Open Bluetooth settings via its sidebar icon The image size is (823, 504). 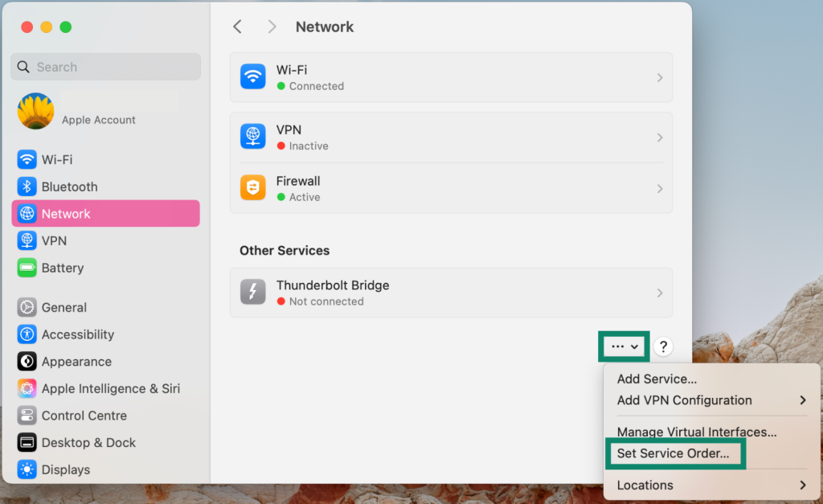pos(26,186)
